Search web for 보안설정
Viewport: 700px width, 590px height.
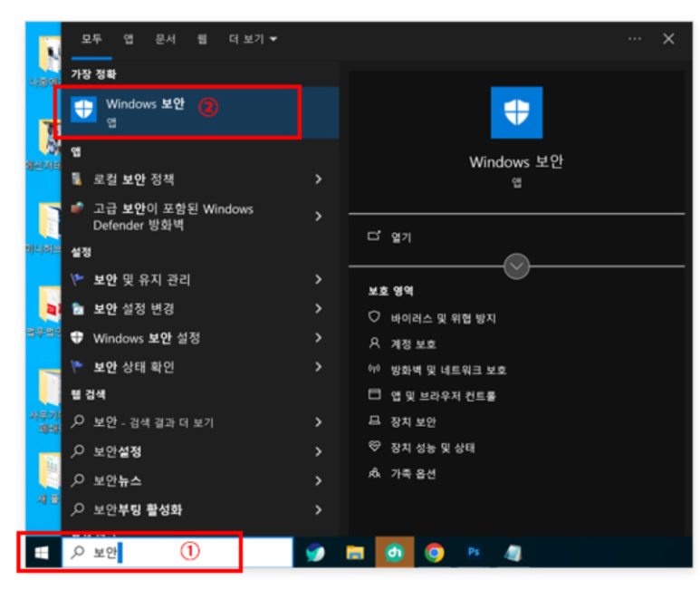[118, 451]
